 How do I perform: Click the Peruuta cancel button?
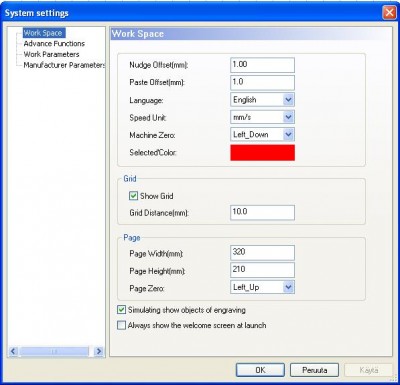click(314, 370)
